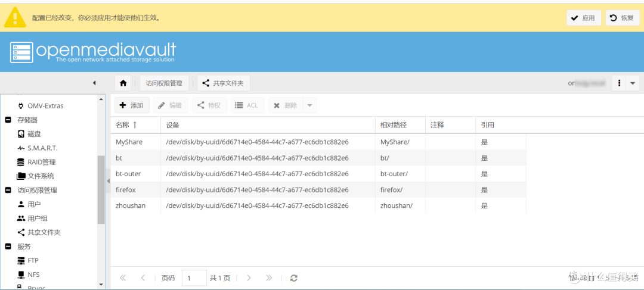Open 用户 users in sidebar
644x290 pixels.
click(34, 204)
